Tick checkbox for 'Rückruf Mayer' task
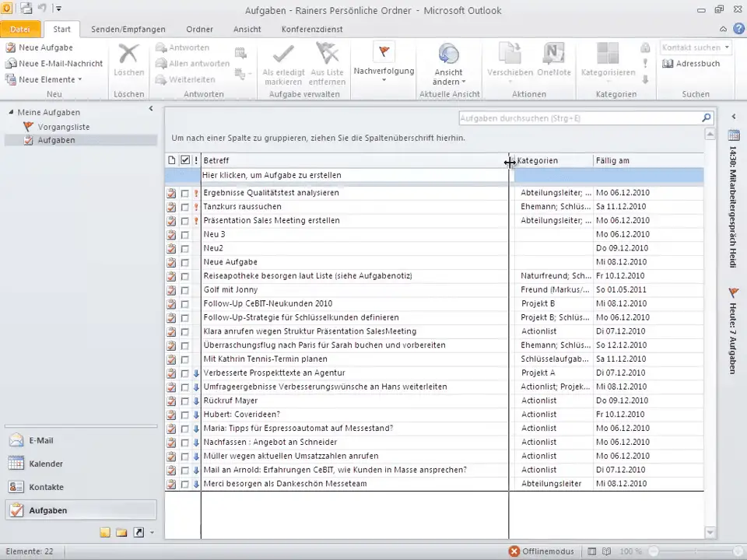747x560 pixels. [184, 401]
